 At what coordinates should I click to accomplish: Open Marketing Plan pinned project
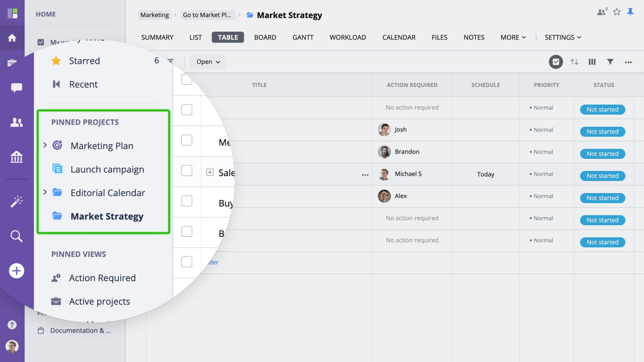pos(102,146)
